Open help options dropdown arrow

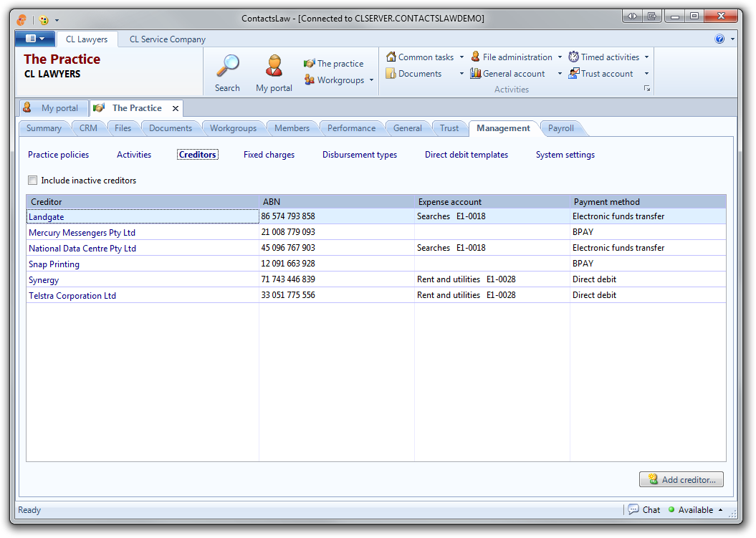point(732,39)
